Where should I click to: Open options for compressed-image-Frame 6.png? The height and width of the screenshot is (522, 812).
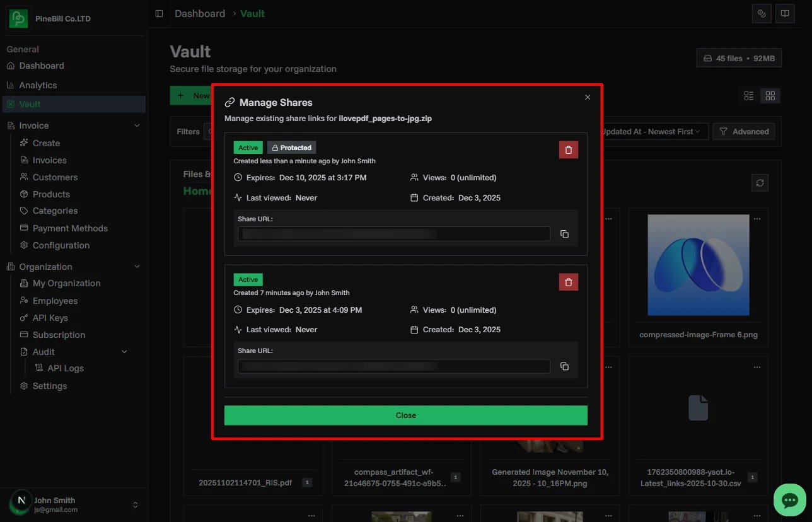click(x=757, y=218)
